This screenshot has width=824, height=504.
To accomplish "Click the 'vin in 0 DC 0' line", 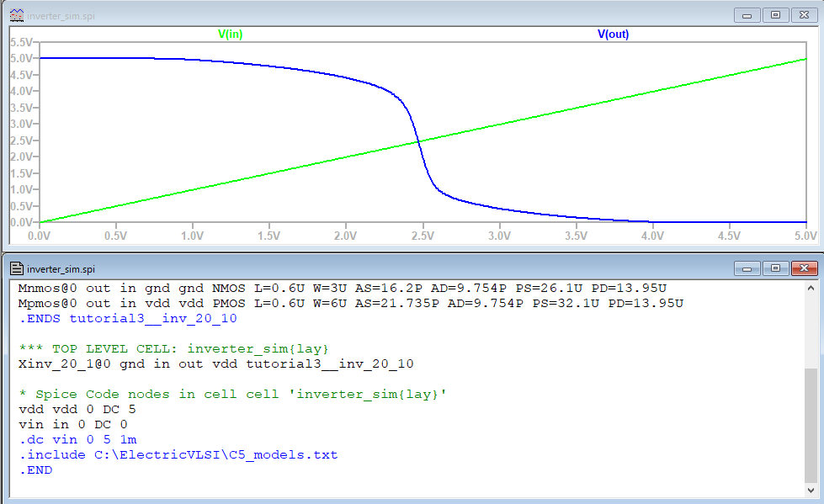I will tap(72, 424).
